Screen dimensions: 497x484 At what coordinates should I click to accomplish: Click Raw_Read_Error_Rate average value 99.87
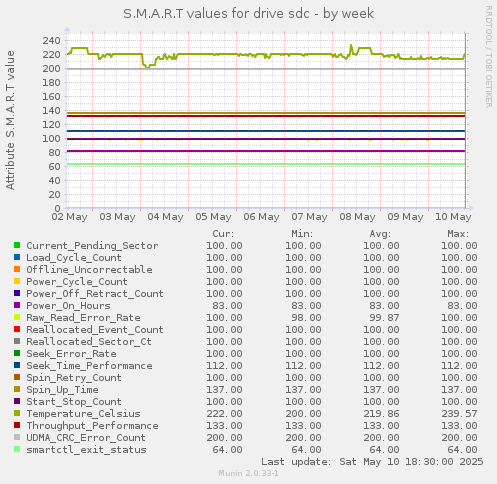coord(384,318)
